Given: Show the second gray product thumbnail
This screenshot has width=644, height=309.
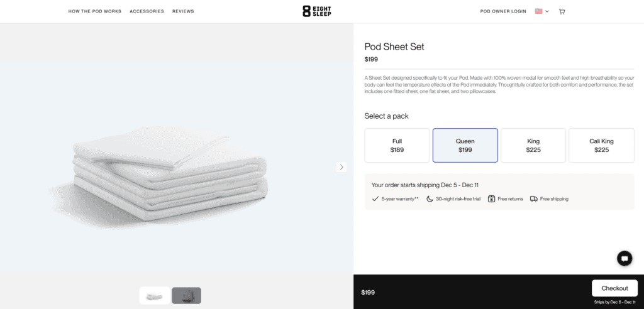Looking at the screenshot, I should [x=186, y=295].
